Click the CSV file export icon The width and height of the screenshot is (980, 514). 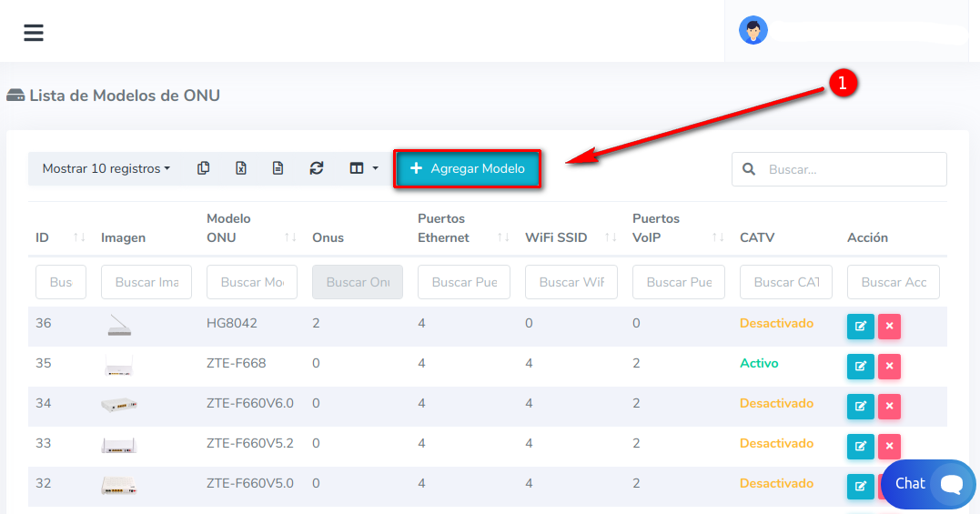point(278,168)
